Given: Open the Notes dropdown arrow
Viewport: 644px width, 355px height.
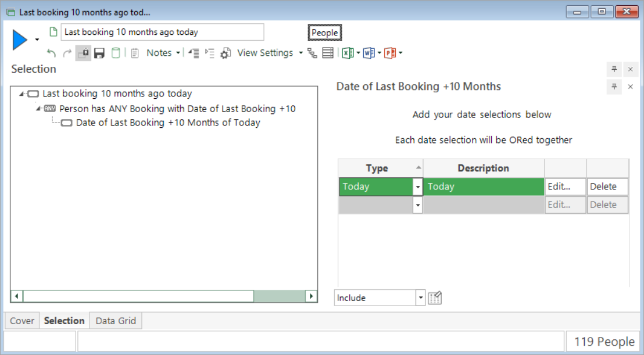Looking at the screenshot, I should [178, 53].
